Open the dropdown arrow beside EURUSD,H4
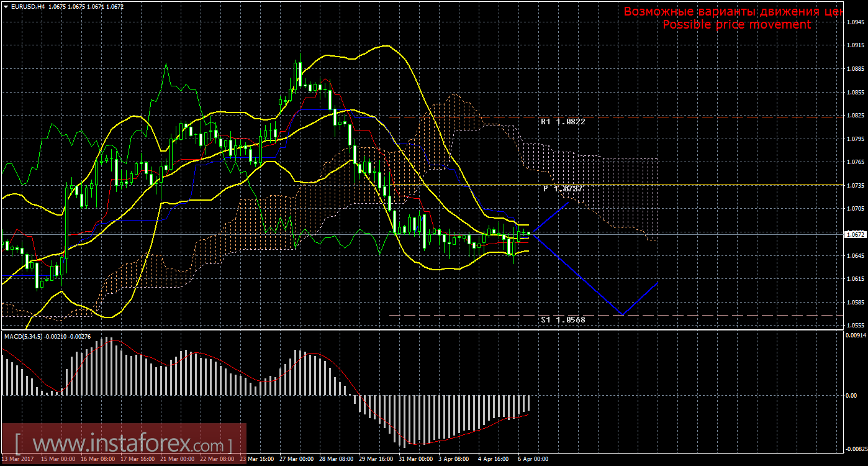Image resolution: width=868 pixels, height=466 pixels. tap(6, 6)
